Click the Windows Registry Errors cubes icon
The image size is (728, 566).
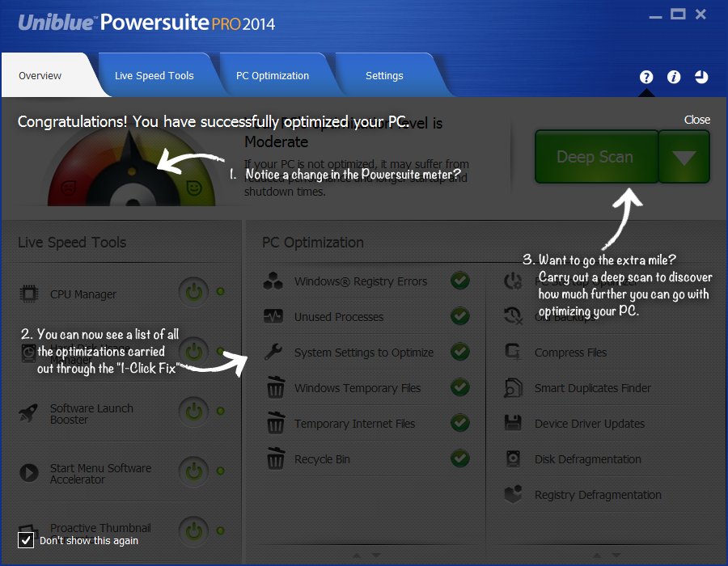pyautogui.click(x=273, y=281)
